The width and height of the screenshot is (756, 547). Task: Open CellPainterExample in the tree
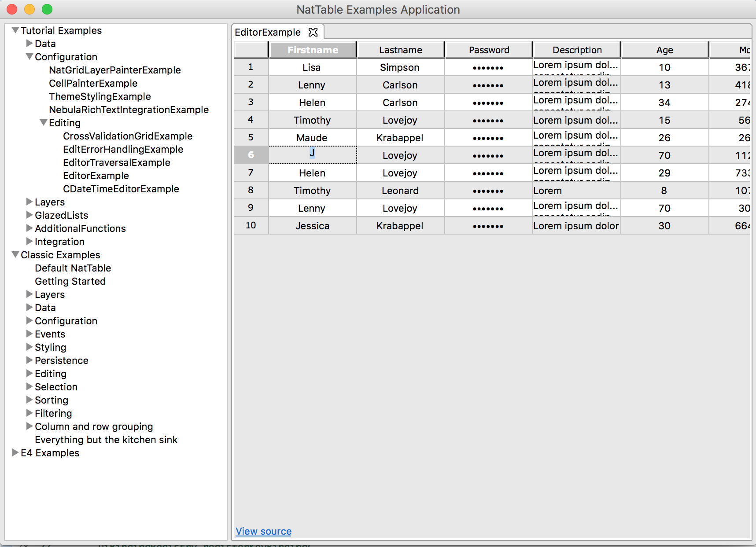93,83
